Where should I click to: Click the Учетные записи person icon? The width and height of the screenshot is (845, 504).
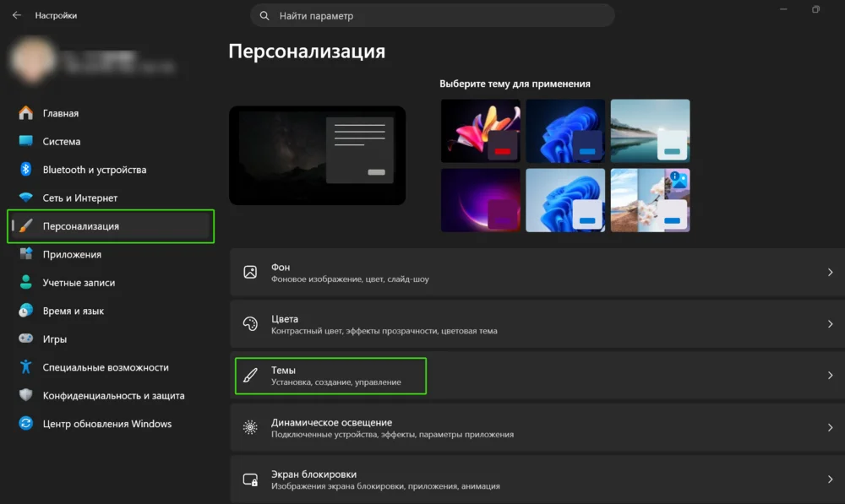pyautogui.click(x=25, y=282)
